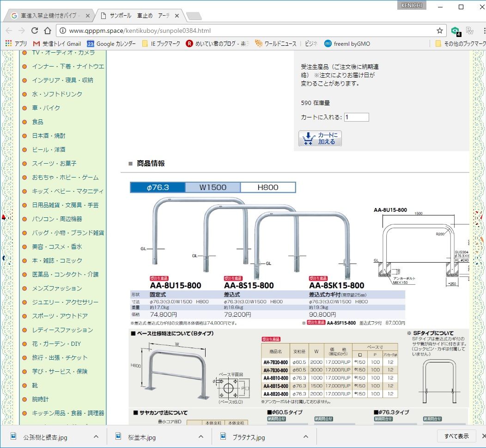Image resolution: width=486 pixels, height=448 pixels.
Task: Click the Home icon in the toolbar
Action: (x=48, y=31)
